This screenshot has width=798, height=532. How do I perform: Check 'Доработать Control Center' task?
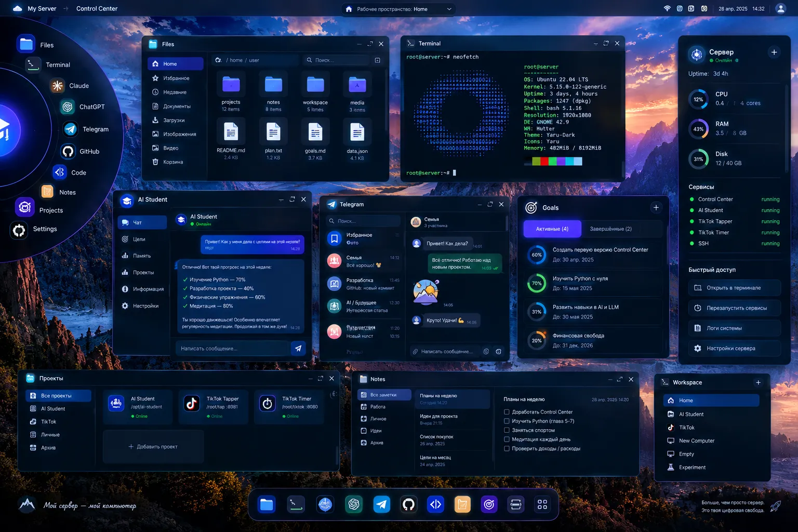click(507, 412)
